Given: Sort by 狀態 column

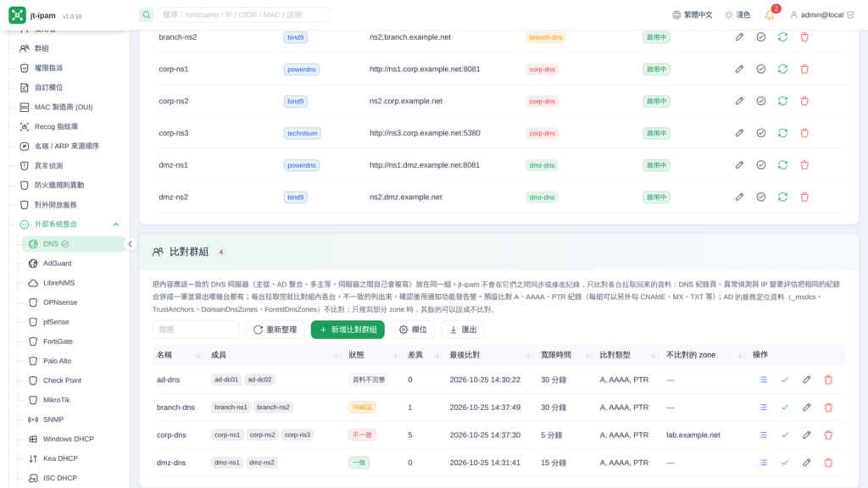Looking at the screenshot, I should coord(395,355).
